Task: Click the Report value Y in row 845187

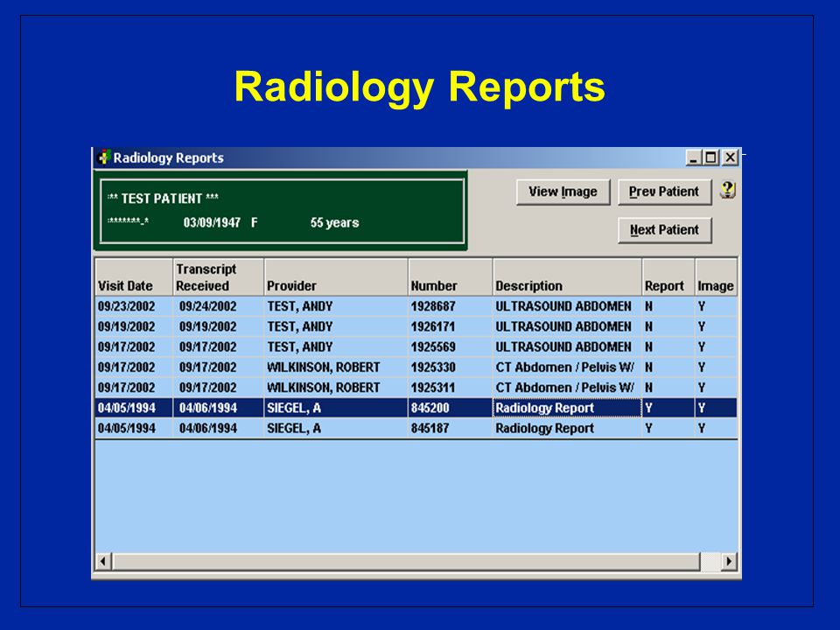Action: point(648,429)
